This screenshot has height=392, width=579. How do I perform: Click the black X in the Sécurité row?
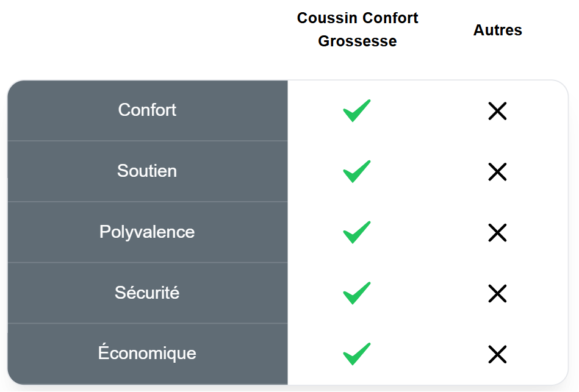click(497, 293)
